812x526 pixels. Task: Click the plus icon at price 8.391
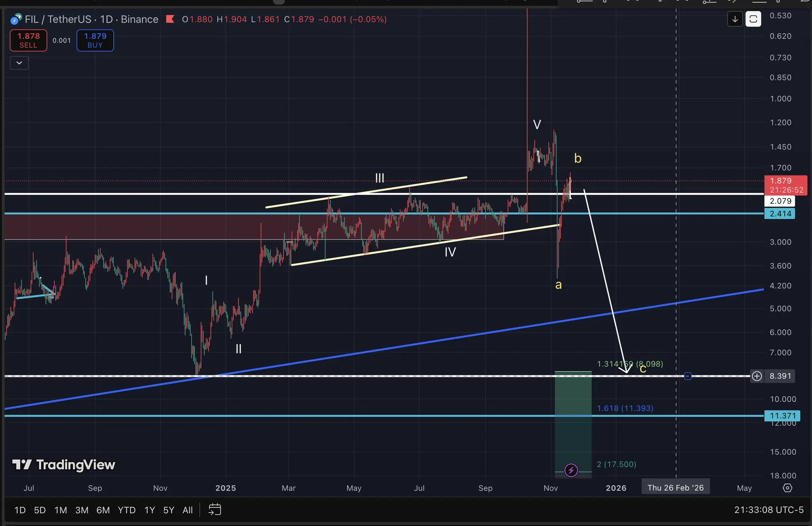(757, 376)
